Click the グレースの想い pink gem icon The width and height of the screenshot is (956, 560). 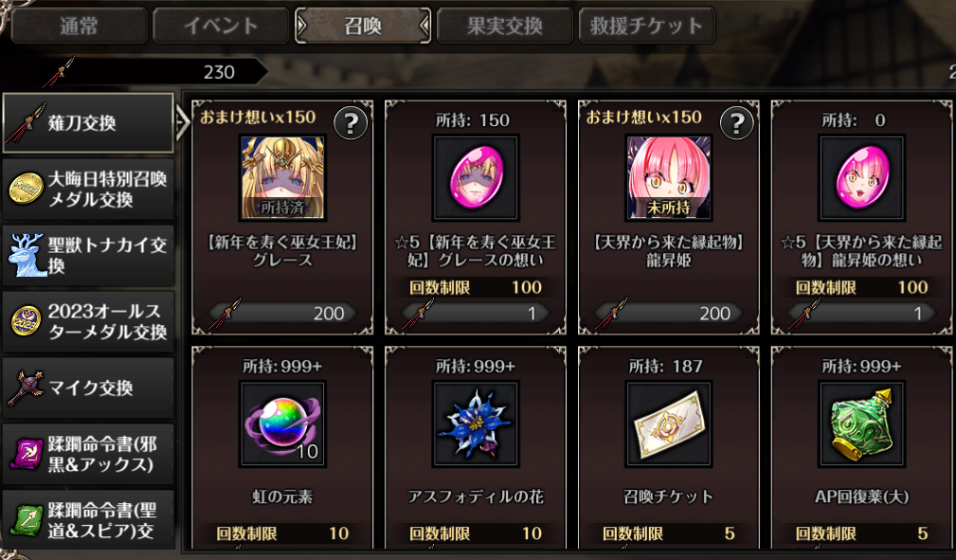tap(476, 178)
